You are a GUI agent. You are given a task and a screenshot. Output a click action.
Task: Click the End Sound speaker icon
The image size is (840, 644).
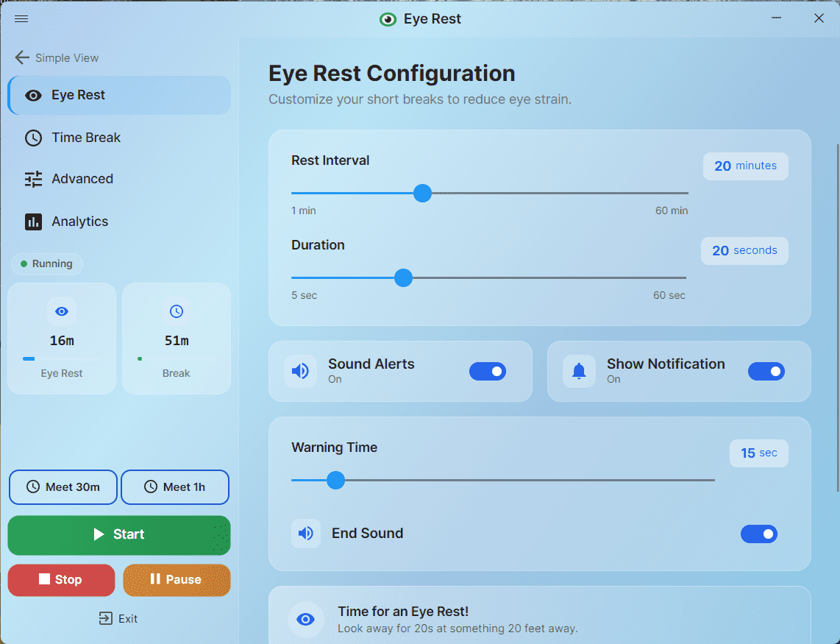[306, 534]
